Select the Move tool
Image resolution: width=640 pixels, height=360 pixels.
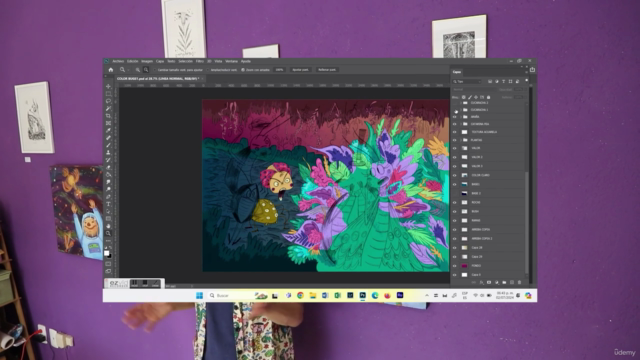click(108, 87)
